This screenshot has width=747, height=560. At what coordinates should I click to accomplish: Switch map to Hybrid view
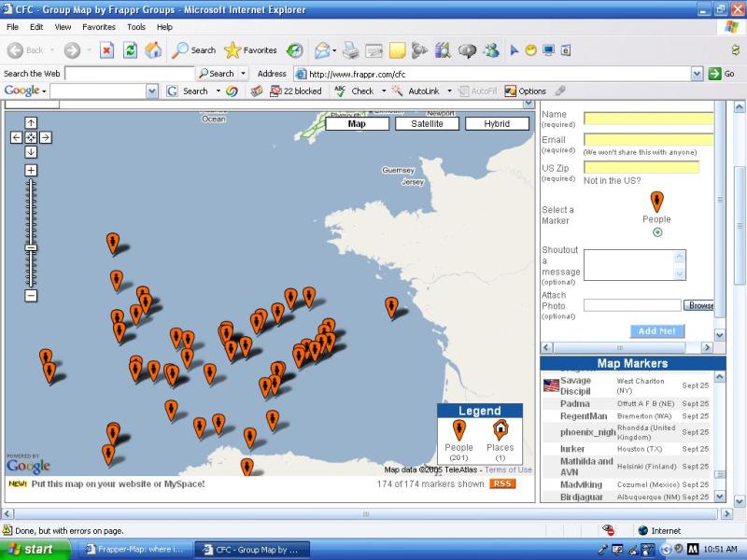pos(497,124)
